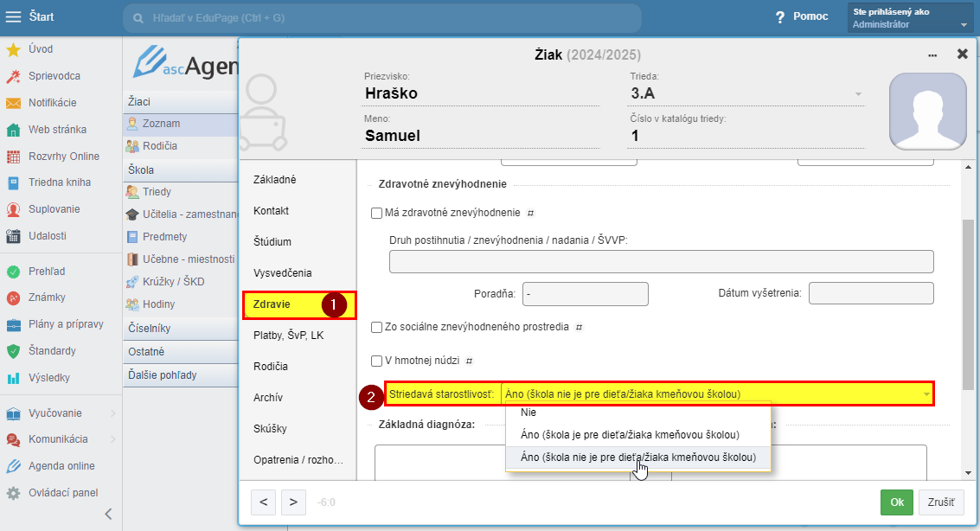This screenshot has height=531, width=980.
Task: Expand Ďalšie pohľady section
Action: (x=181, y=375)
